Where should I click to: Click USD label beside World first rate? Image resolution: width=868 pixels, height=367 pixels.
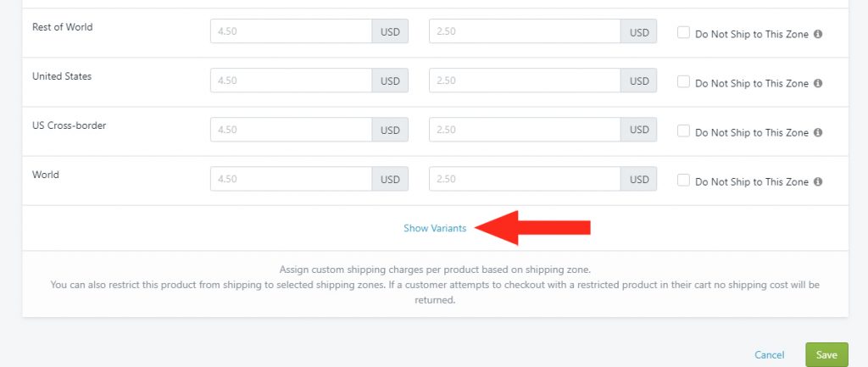tap(390, 180)
